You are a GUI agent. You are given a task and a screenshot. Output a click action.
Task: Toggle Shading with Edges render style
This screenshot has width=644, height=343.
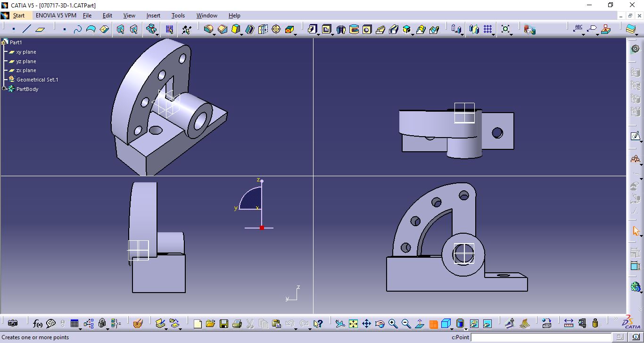pos(459,324)
